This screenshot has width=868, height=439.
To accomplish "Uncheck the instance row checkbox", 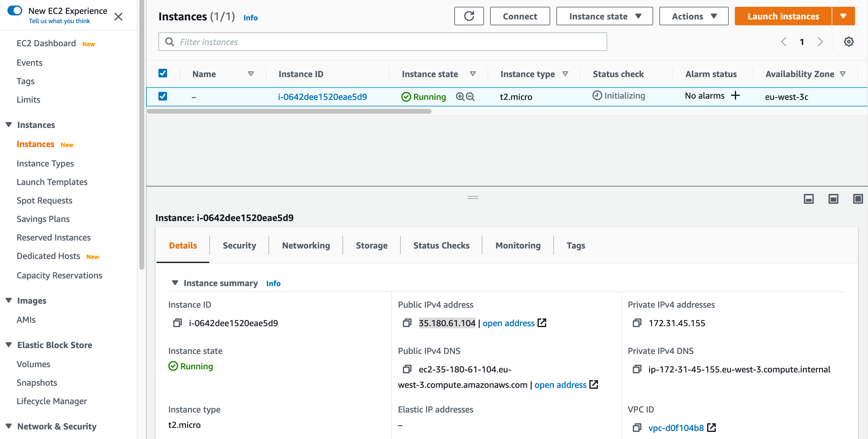I will tap(162, 96).
